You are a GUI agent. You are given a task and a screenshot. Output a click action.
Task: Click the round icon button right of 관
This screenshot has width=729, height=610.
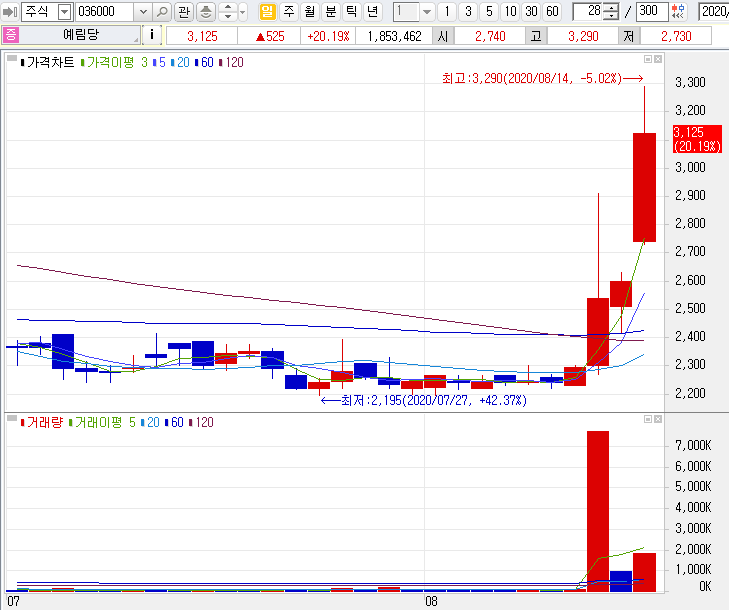click(x=205, y=12)
